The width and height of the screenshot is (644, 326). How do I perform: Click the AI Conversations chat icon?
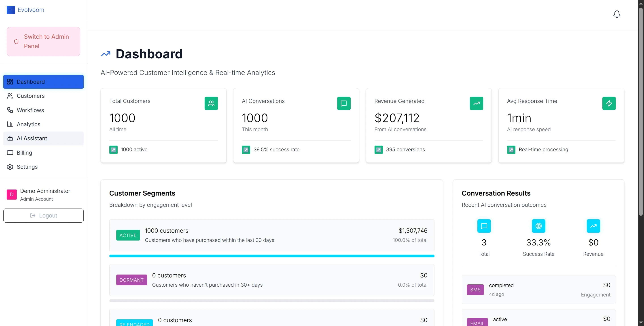(343, 103)
